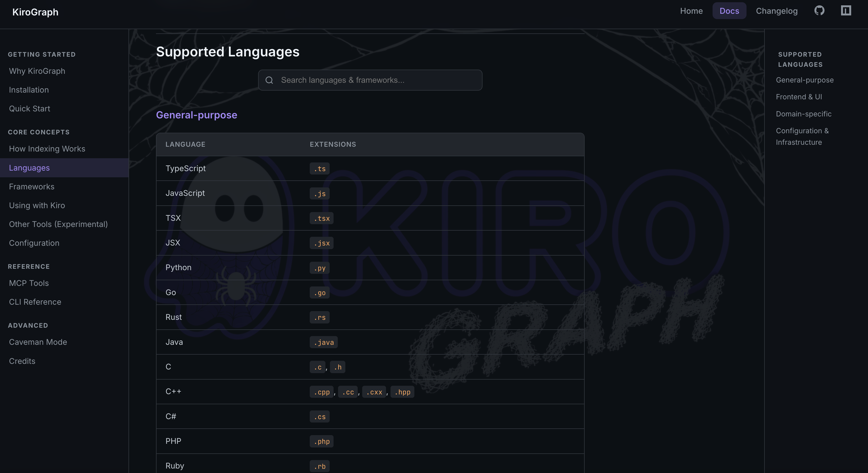Viewport: 868px width, 473px height.
Task: Click the npm package icon in header
Action: [846, 11]
